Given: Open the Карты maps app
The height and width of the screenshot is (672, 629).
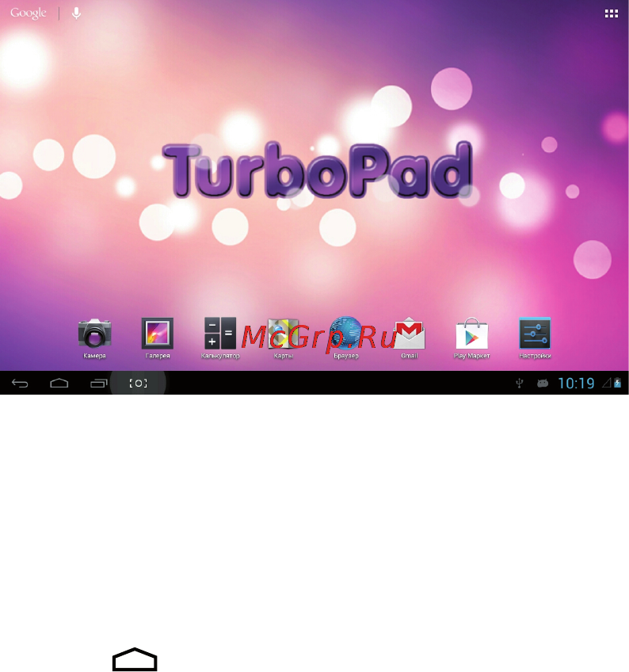Looking at the screenshot, I should pos(284,338).
